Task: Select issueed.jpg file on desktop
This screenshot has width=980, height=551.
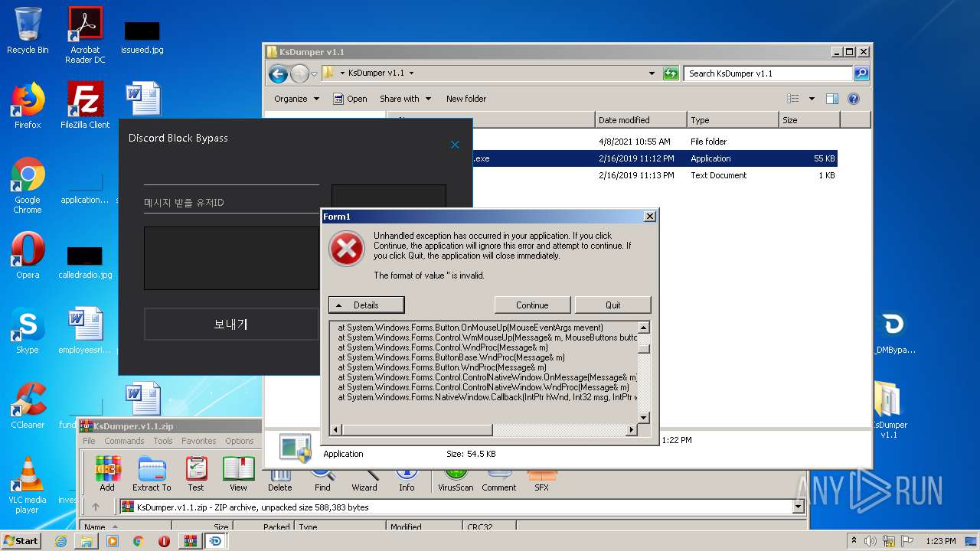Action: [142, 37]
